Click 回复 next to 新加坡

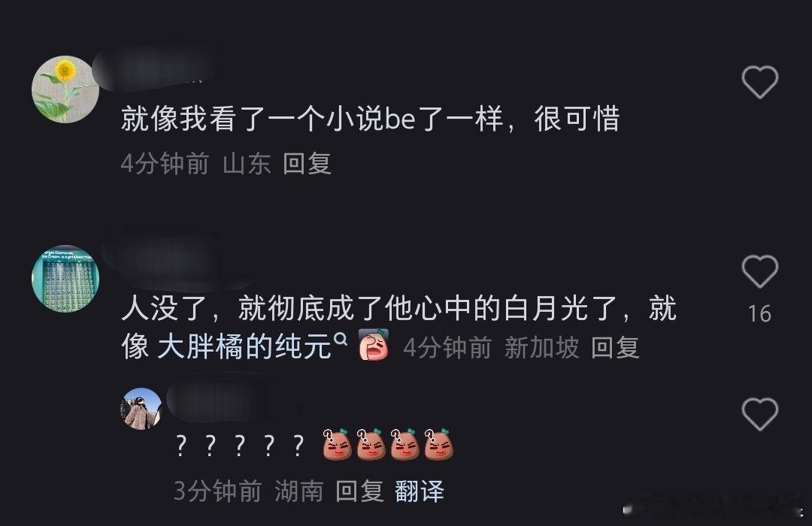pyautogui.click(x=615, y=347)
